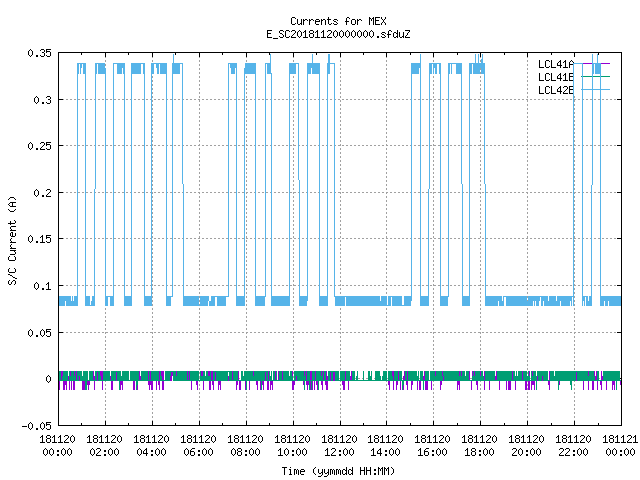
Task: Click the -0.05 y-axis tick label
Action: 37,426
